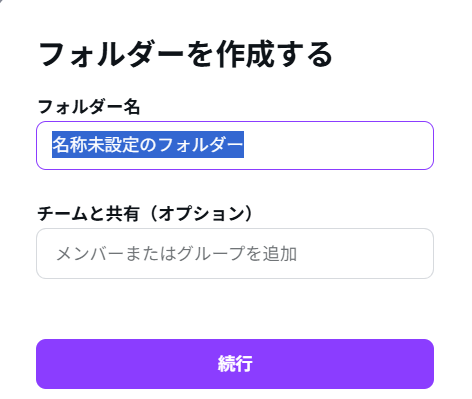Click the チームと共有（オプション） label
This screenshot has width=472, height=399.
pyautogui.click(x=146, y=214)
